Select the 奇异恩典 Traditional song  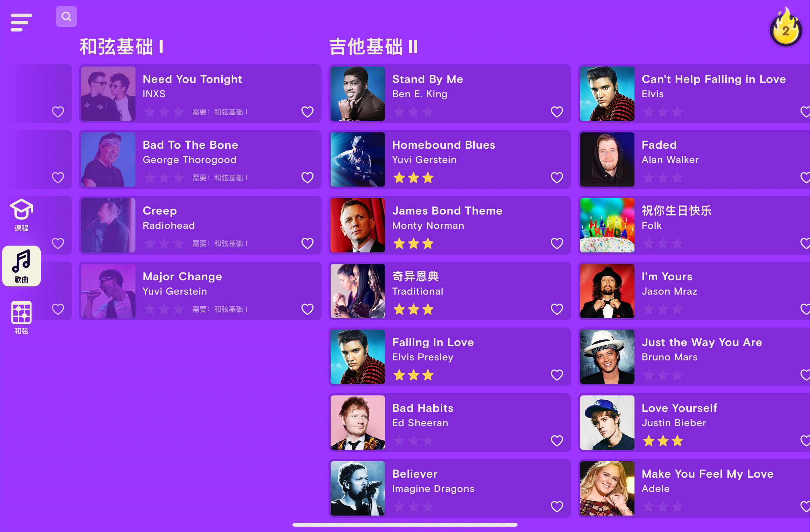tap(450, 291)
